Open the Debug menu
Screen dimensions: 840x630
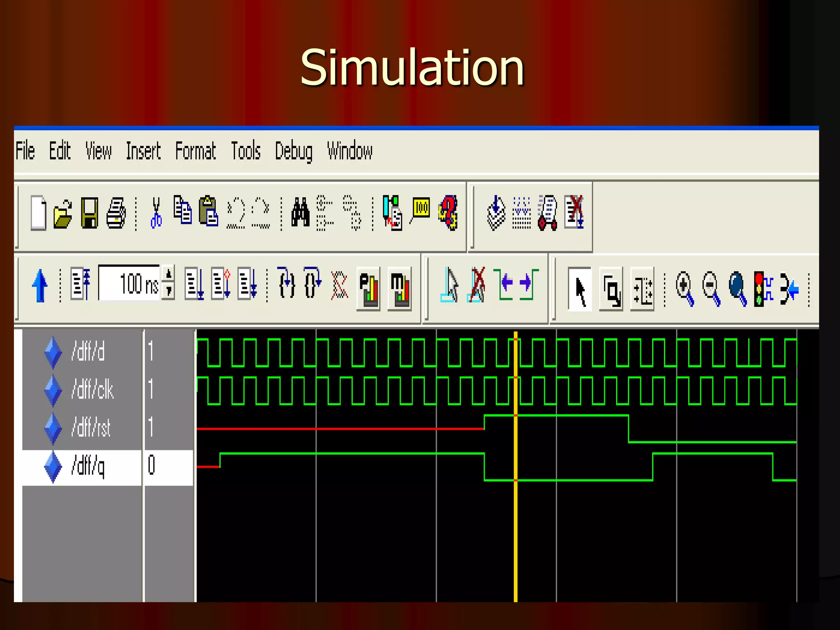pos(294,151)
